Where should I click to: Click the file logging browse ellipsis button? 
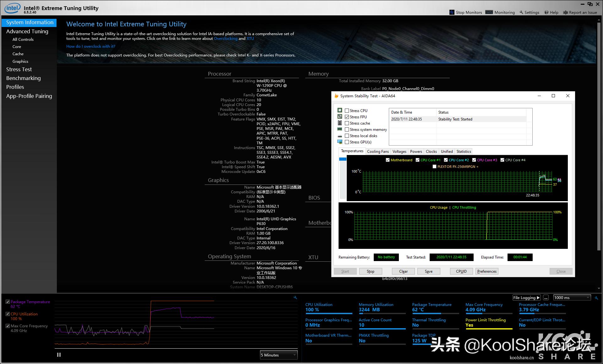click(x=546, y=298)
